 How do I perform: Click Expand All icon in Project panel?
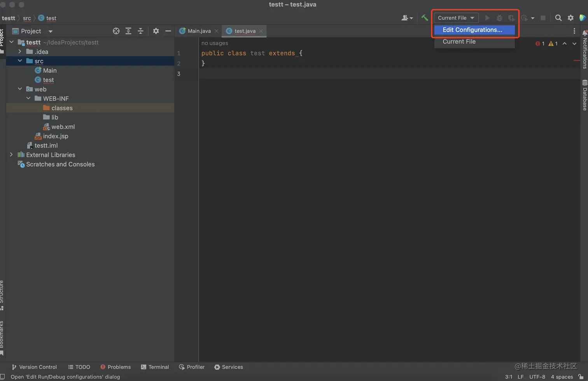[128, 31]
